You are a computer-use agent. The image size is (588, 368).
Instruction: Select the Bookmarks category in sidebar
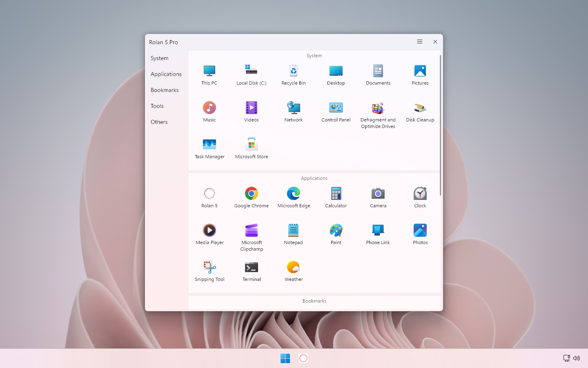pyautogui.click(x=165, y=90)
